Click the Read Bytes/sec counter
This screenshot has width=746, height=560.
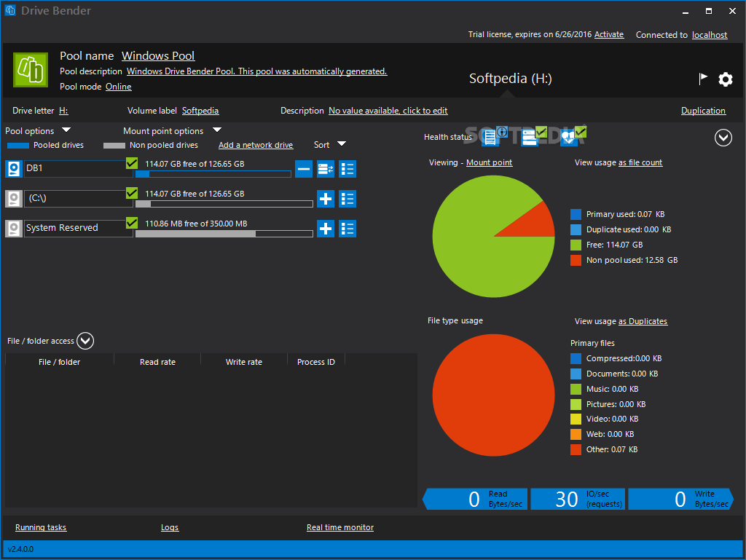click(x=475, y=499)
